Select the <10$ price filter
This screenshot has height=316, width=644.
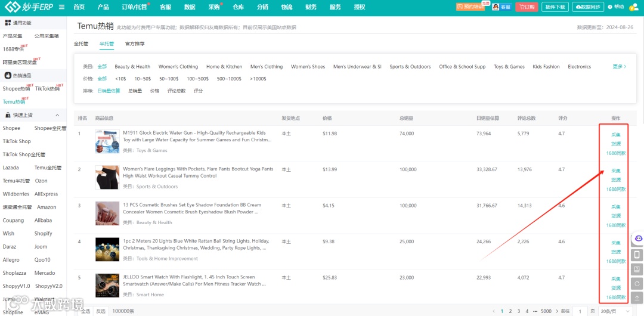[x=120, y=79]
